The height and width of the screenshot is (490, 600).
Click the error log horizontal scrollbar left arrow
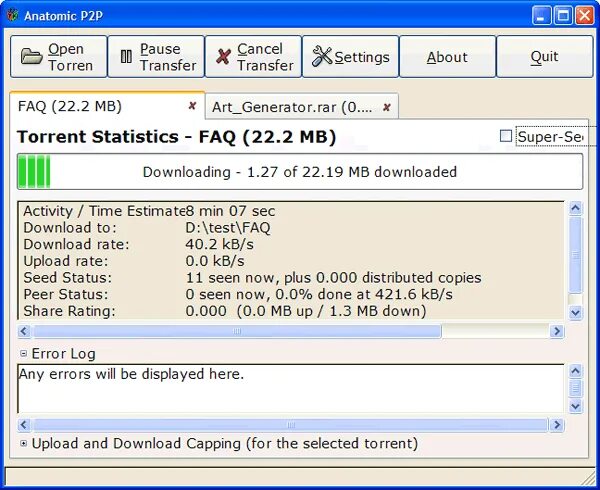pyautogui.click(x=24, y=425)
